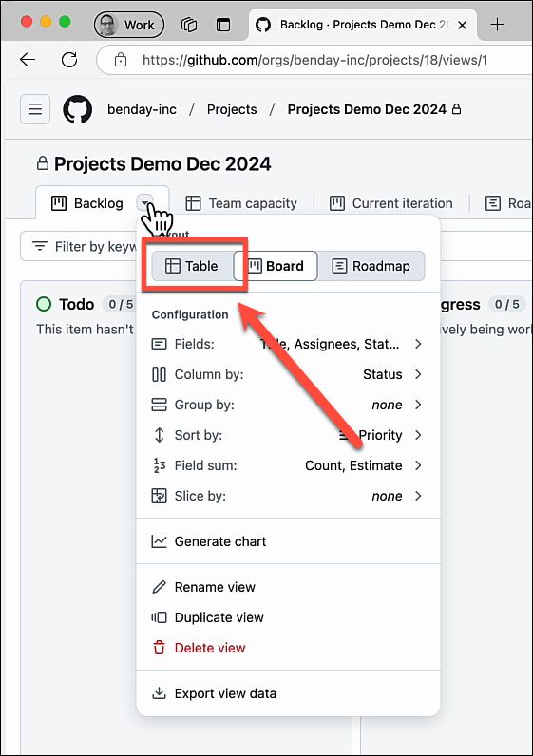Toggle the vertical tabs sidebar icon
This screenshot has height=756, width=533.
pyautogui.click(x=223, y=25)
